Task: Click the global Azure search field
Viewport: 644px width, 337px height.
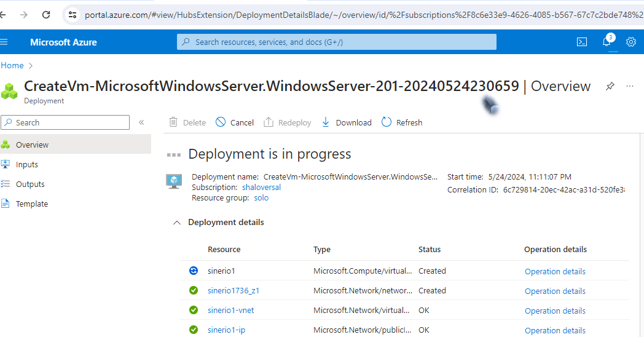Action: click(337, 42)
